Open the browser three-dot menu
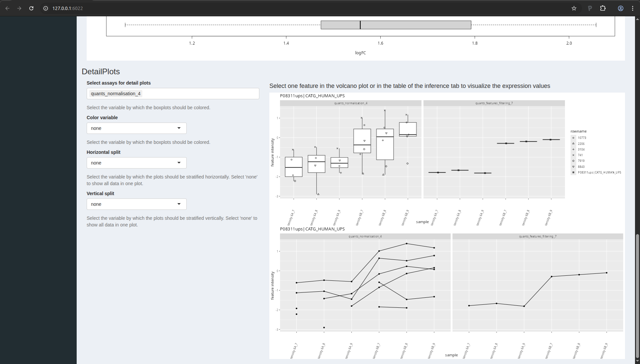The image size is (640, 364). 633,8
